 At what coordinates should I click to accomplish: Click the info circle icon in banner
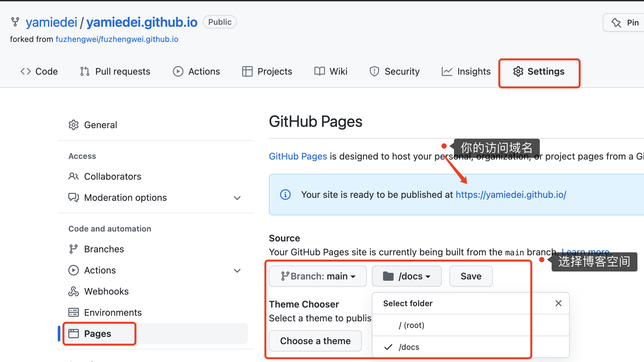pyautogui.click(x=285, y=195)
